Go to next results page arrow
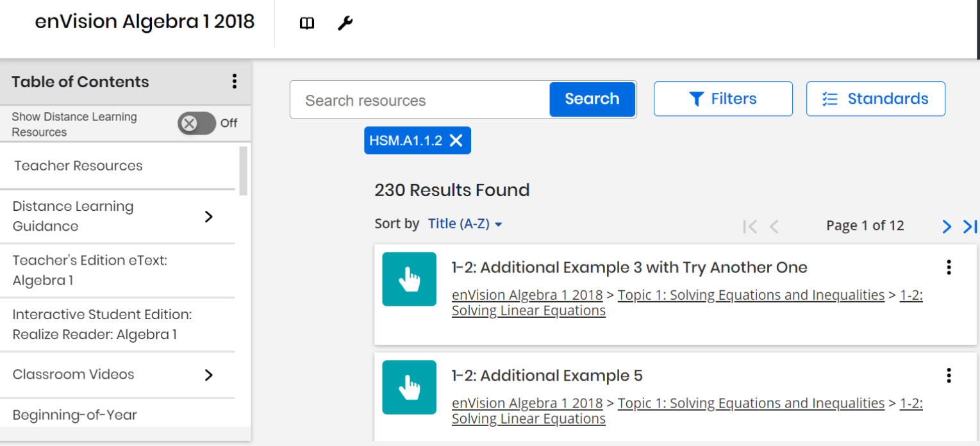 click(947, 226)
